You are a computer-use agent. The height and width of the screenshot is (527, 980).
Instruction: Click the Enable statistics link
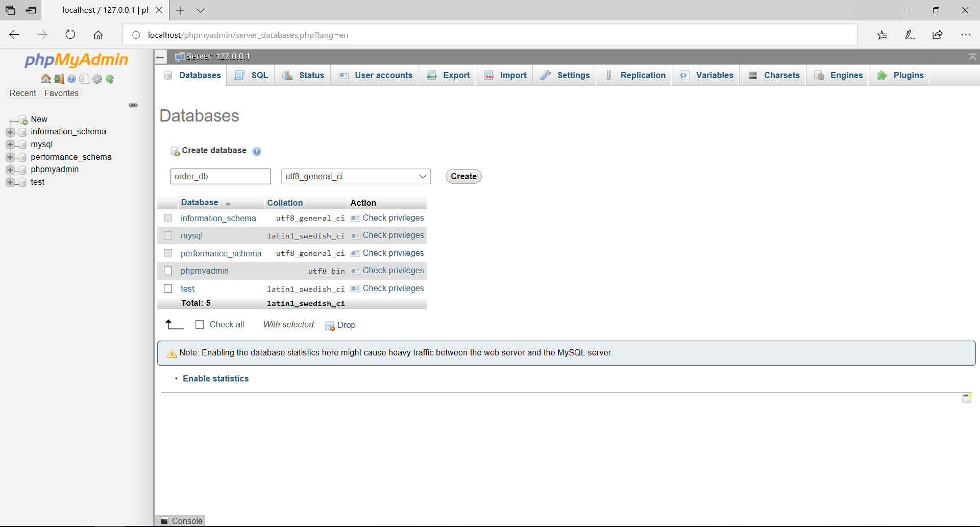coord(215,378)
